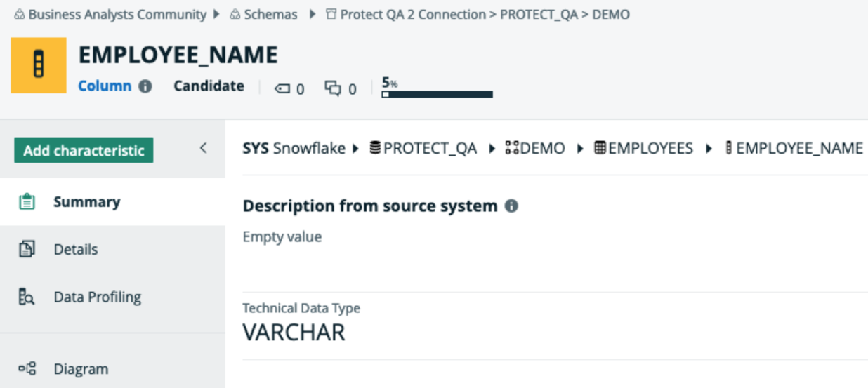Click the tags count icon
This screenshot has width=868, height=388.
click(282, 88)
